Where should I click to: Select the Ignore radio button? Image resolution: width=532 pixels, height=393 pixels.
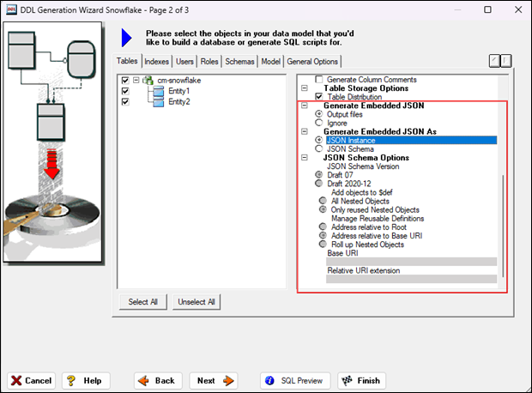coord(319,123)
